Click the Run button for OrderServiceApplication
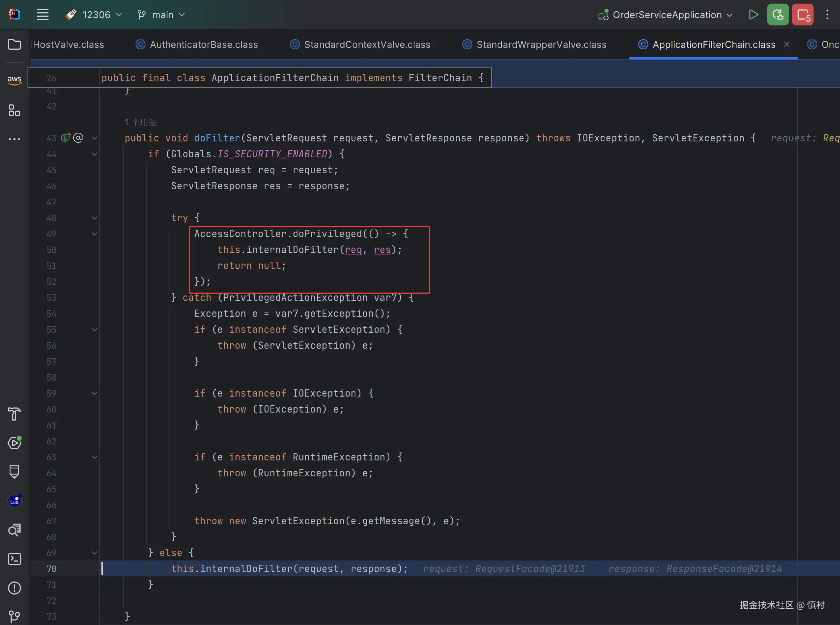Image resolution: width=840 pixels, height=625 pixels. 753,15
